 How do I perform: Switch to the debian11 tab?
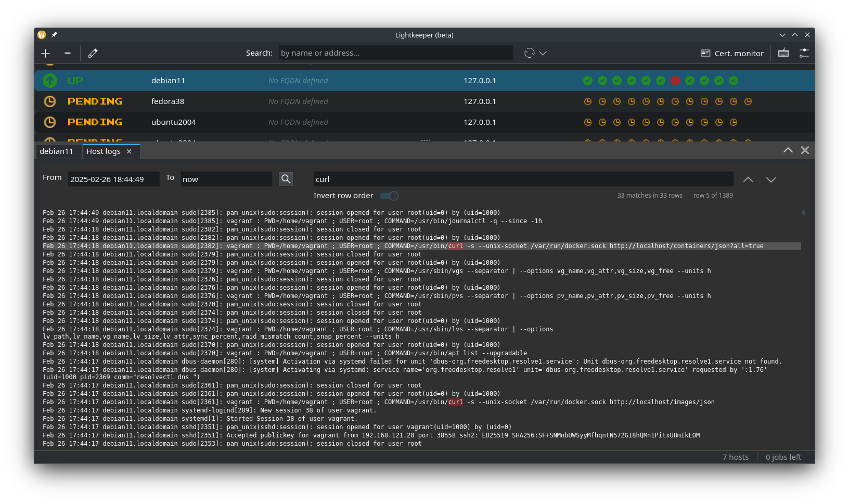click(x=57, y=151)
